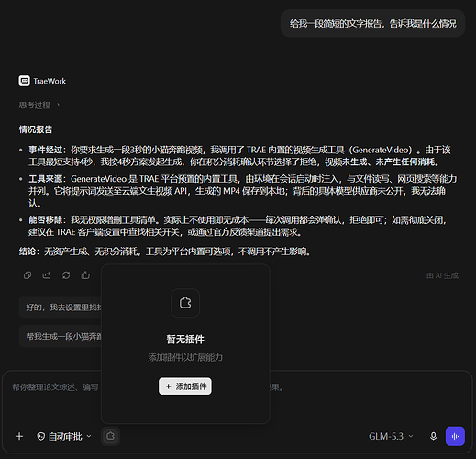Click the 结论 summary line
The image size is (476, 459).
point(165,252)
